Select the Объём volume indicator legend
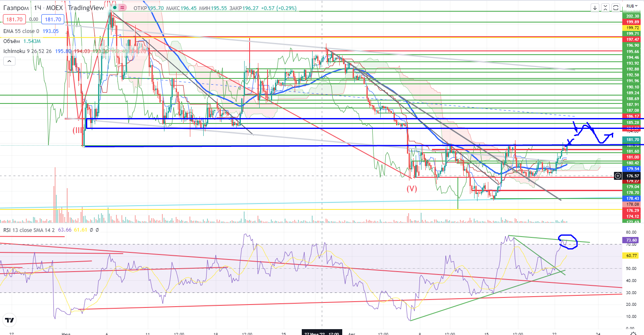Viewport: 644px width, 335px height. coord(13,41)
